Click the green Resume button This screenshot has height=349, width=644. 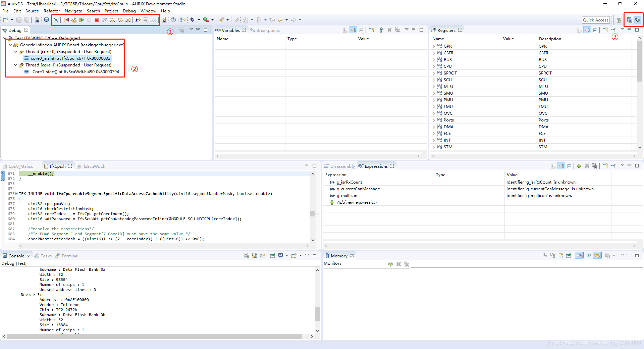(82, 20)
